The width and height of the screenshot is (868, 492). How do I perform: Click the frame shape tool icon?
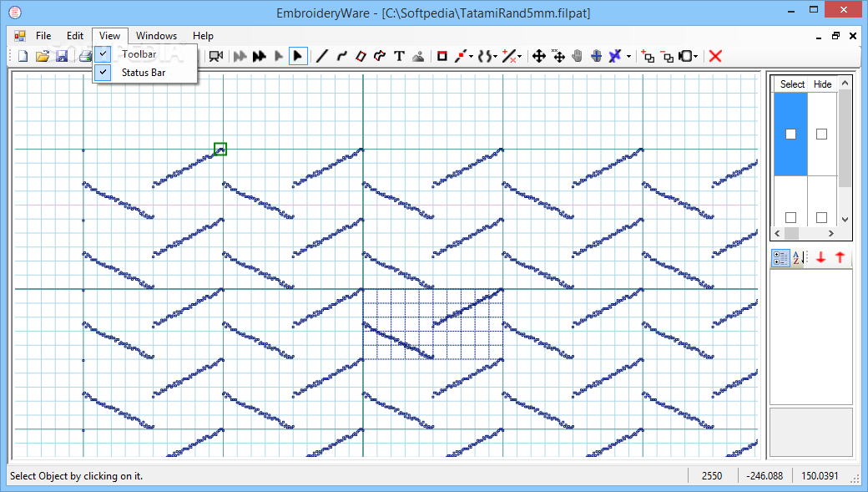685,56
